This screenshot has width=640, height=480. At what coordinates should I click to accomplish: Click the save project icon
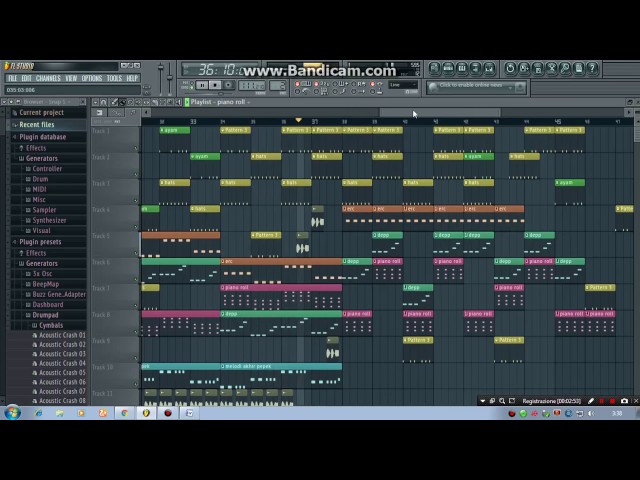coord(524,69)
